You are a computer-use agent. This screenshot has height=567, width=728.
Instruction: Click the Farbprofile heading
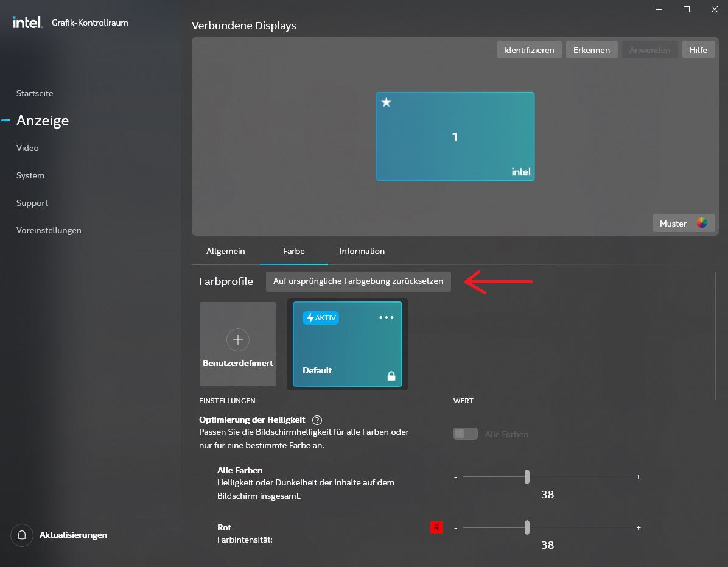[226, 281]
